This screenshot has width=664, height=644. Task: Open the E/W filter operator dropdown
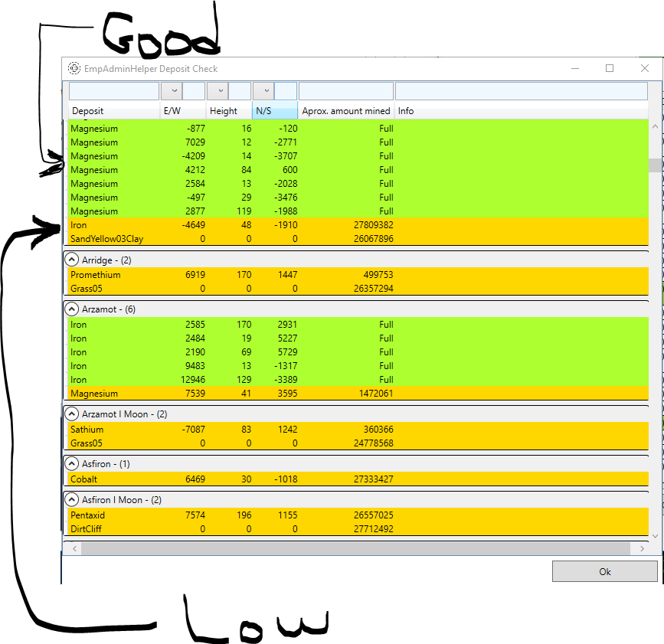click(x=172, y=91)
